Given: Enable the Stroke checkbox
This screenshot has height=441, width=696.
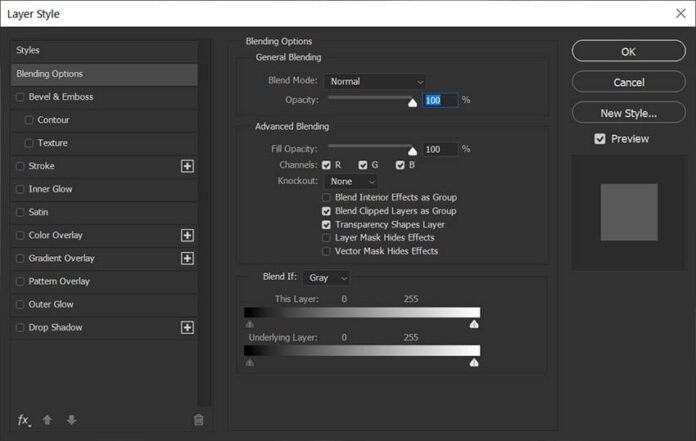Looking at the screenshot, I should (20, 166).
